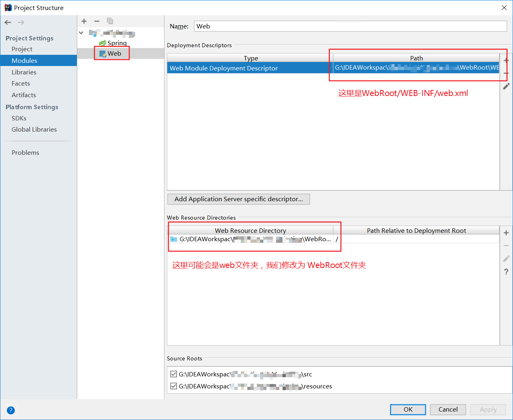The image size is (513, 420).
Task: Click the source root path ending in \src
Action: (x=245, y=374)
